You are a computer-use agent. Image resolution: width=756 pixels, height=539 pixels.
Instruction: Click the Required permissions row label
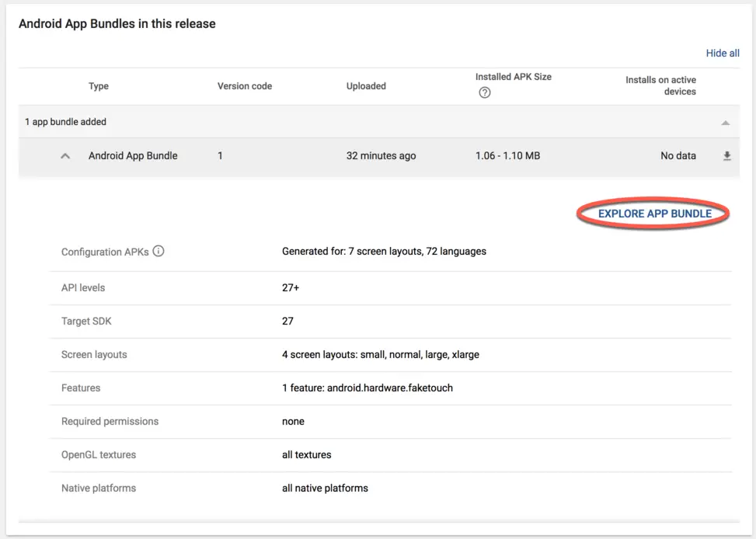(x=110, y=422)
